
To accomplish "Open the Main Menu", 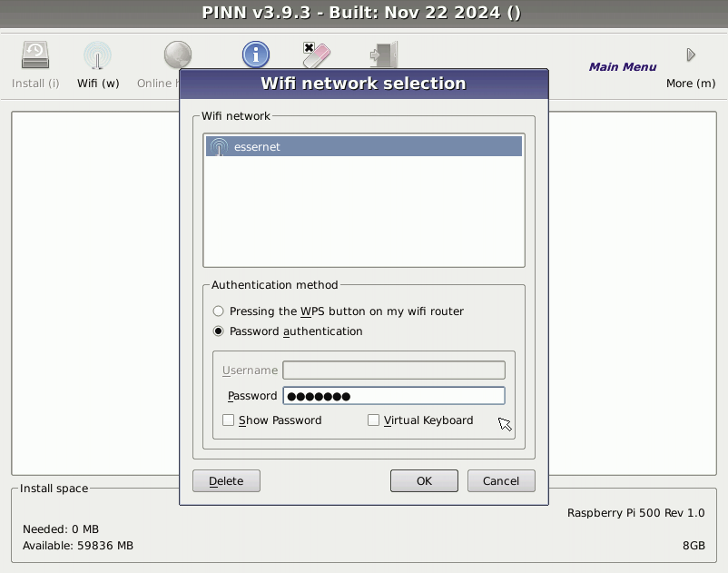I will pyautogui.click(x=622, y=66).
